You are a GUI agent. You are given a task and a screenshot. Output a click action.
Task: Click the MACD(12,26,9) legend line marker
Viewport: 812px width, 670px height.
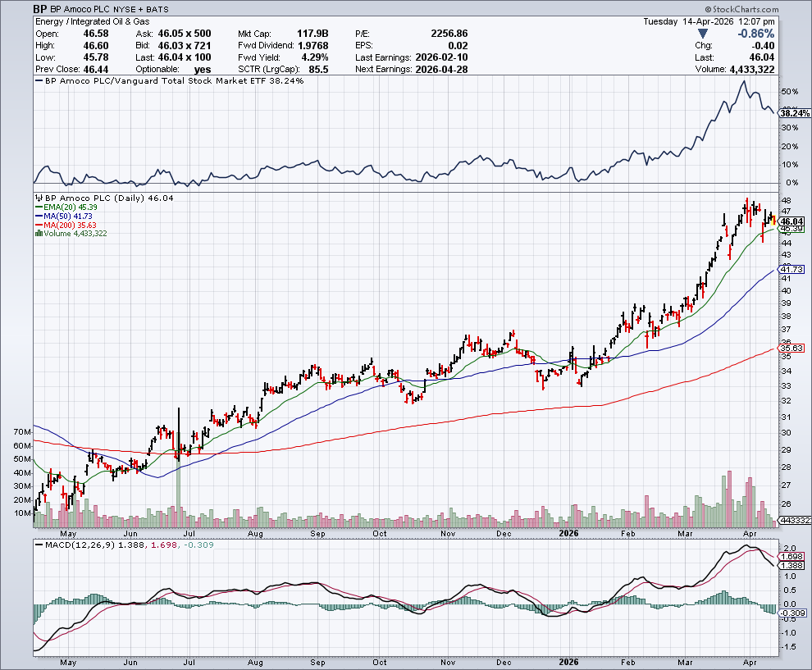[x=38, y=545]
